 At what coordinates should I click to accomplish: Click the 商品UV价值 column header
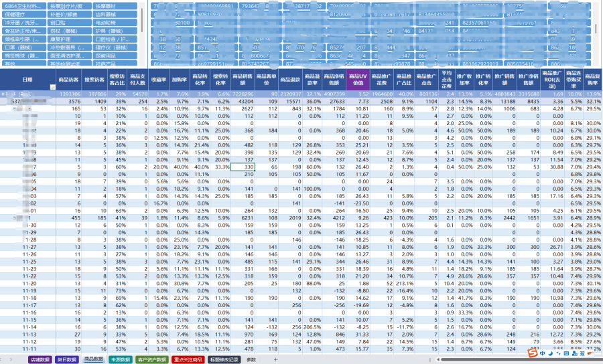pos(358,80)
